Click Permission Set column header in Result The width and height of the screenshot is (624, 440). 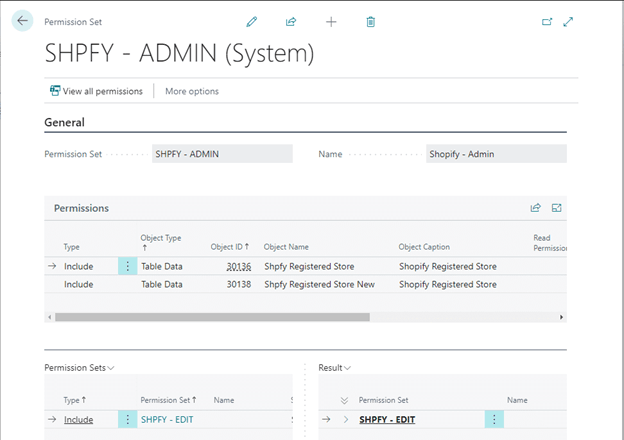click(383, 400)
